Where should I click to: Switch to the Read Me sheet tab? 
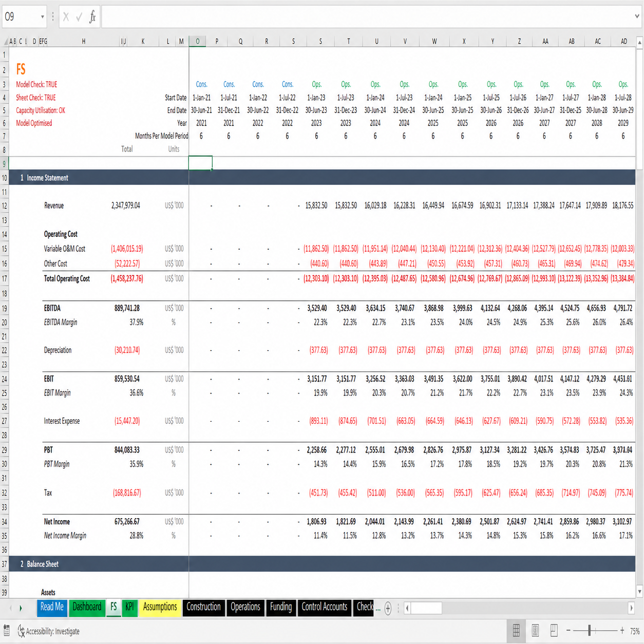pyautogui.click(x=52, y=607)
